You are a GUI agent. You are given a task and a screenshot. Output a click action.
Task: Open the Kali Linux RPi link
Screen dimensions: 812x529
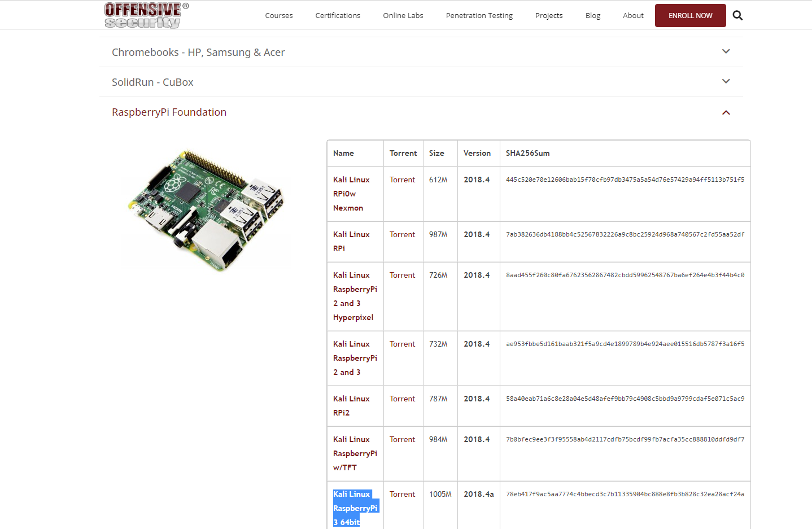pyautogui.click(x=351, y=241)
